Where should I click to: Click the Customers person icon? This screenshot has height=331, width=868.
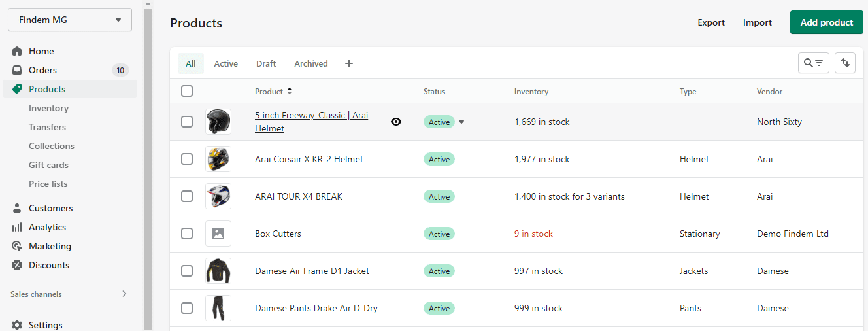click(18, 208)
